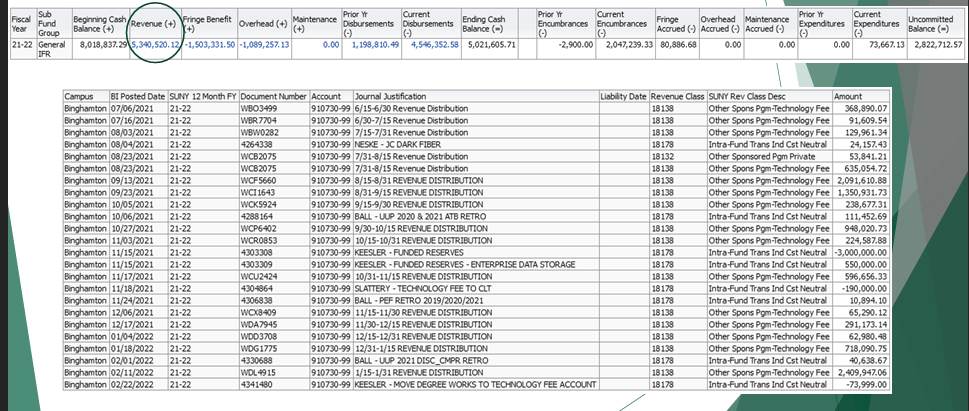
Task: Select the 2,409,947.06 amount cell
Action: [861, 372]
